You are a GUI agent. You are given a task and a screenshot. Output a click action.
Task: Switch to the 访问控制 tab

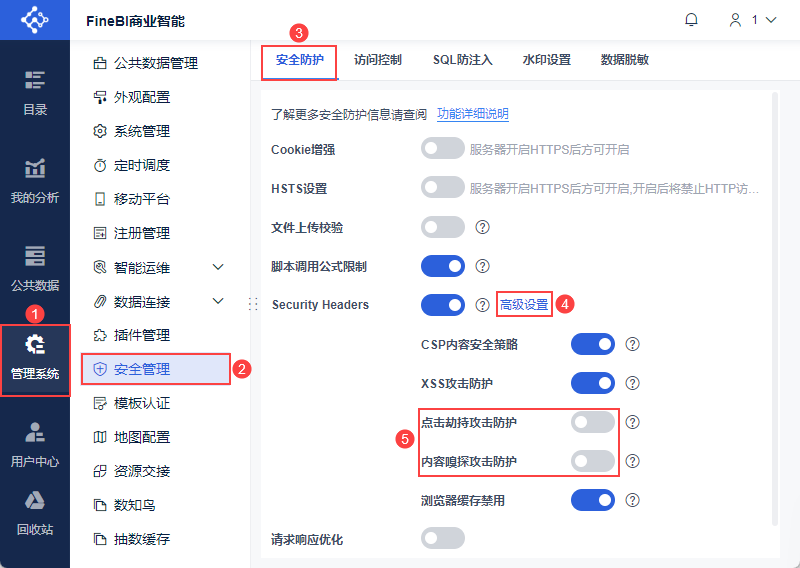[378, 60]
